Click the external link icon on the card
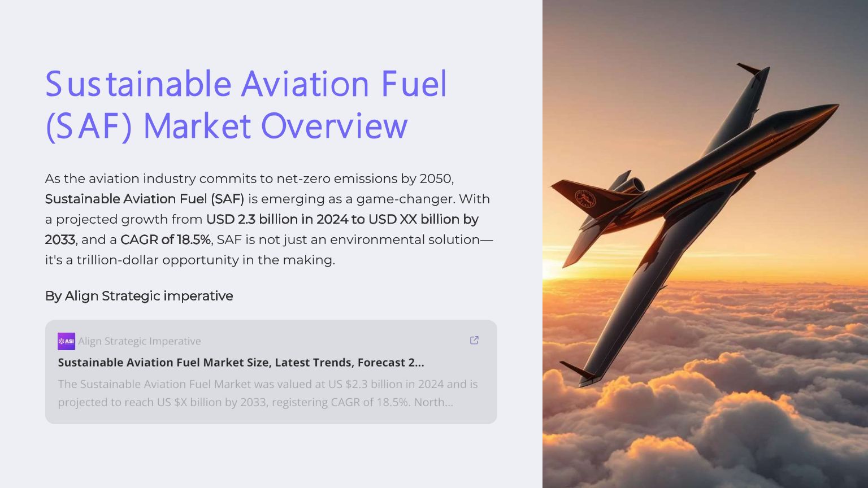Image resolution: width=868 pixels, height=488 pixels. tap(474, 340)
